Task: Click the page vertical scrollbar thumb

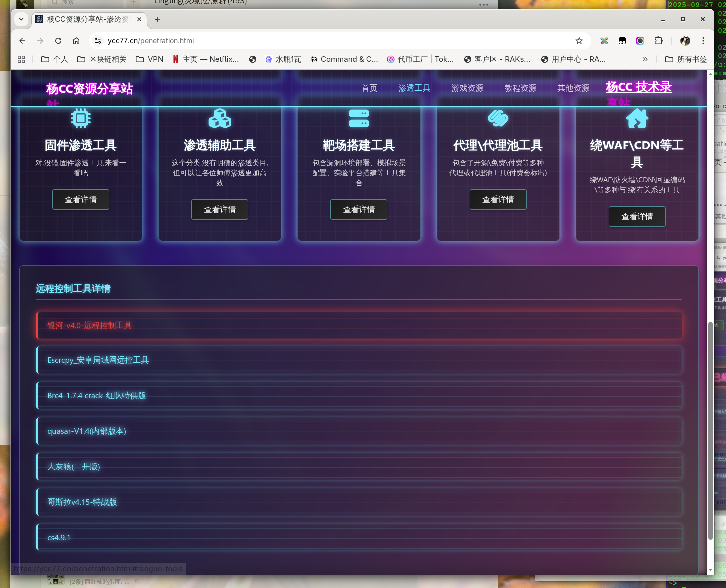Action: tap(710, 431)
